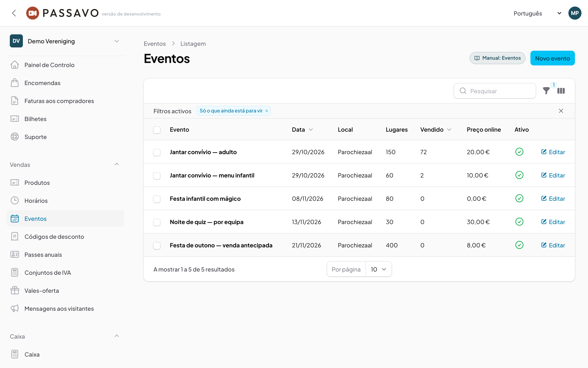
Task: Click Editar for Festa de outono — venda antecipada
Action: tap(553, 245)
